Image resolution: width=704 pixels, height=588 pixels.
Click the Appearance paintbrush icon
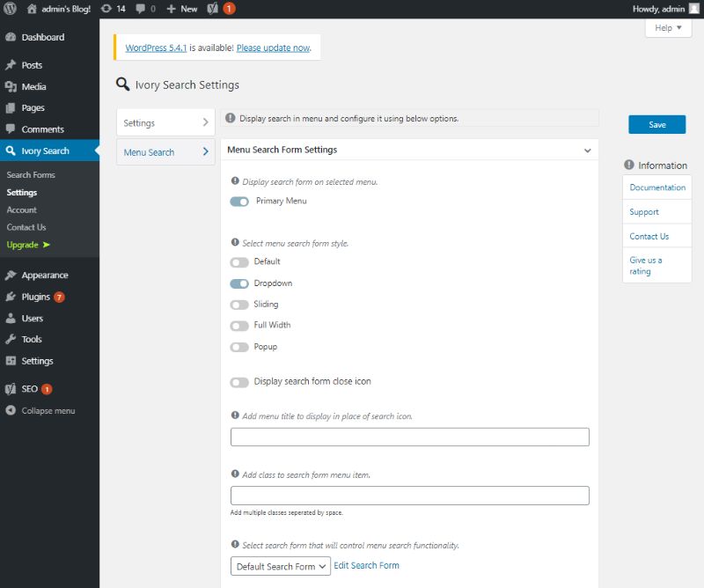point(11,275)
